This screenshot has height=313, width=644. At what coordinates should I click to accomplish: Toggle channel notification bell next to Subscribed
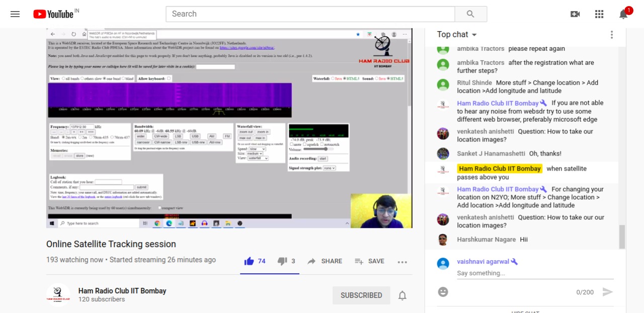click(x=403, y=295)
